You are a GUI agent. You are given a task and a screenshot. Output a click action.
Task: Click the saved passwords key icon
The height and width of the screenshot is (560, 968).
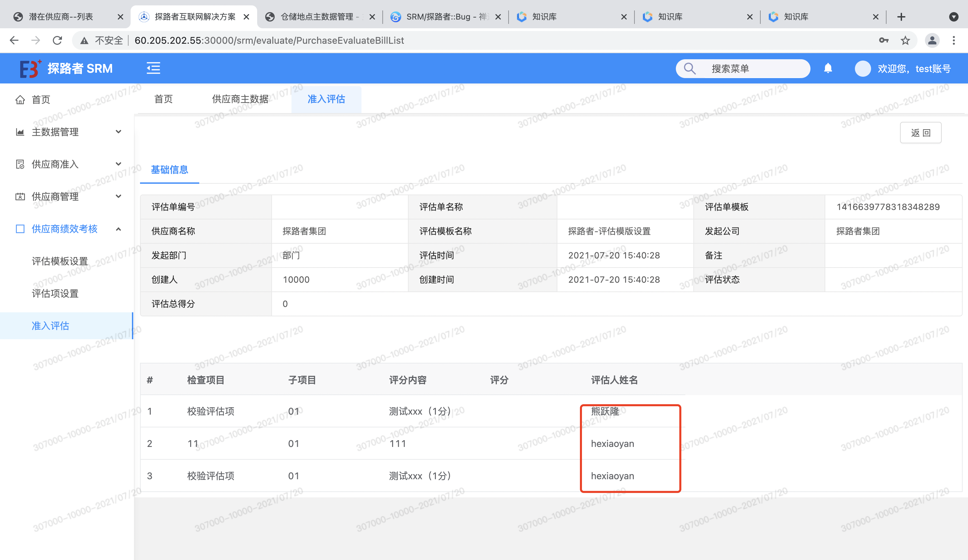click(884, 40)
